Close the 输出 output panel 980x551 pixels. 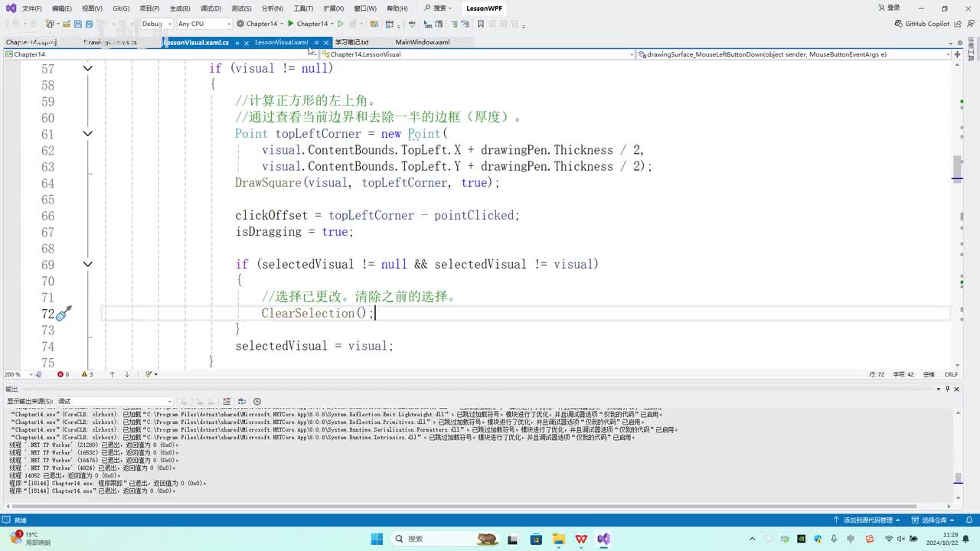point(957,389)
